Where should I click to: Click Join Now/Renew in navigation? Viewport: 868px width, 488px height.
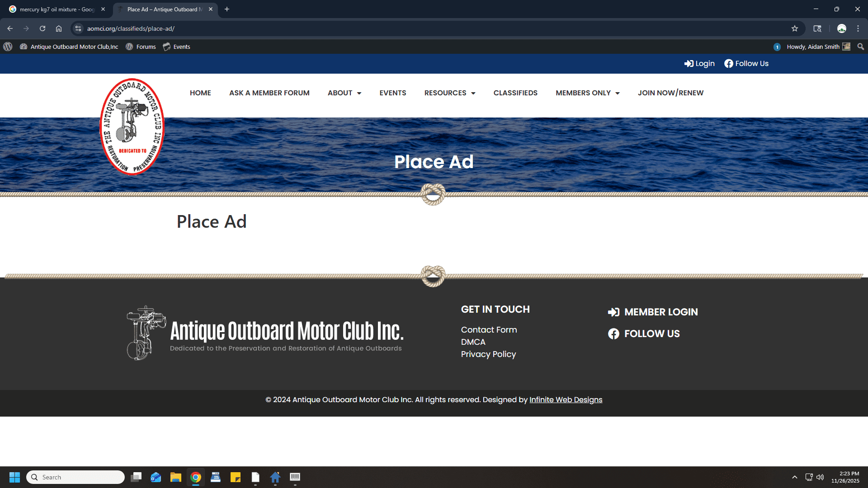670,93
